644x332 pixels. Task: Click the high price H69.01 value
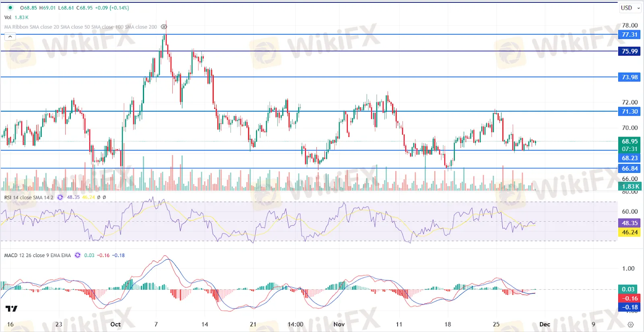click(x=47, y=8)
